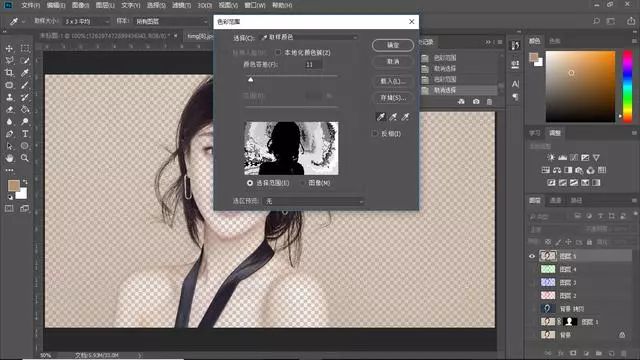Open the Filter menu
This screenshot has width=640, height=360.
[x=181, y=5]
